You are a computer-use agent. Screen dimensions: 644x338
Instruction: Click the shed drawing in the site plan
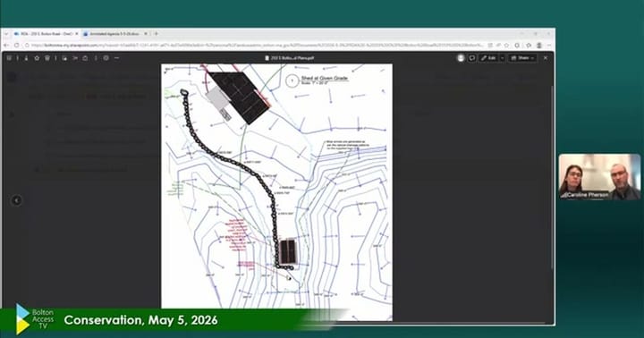288,251
